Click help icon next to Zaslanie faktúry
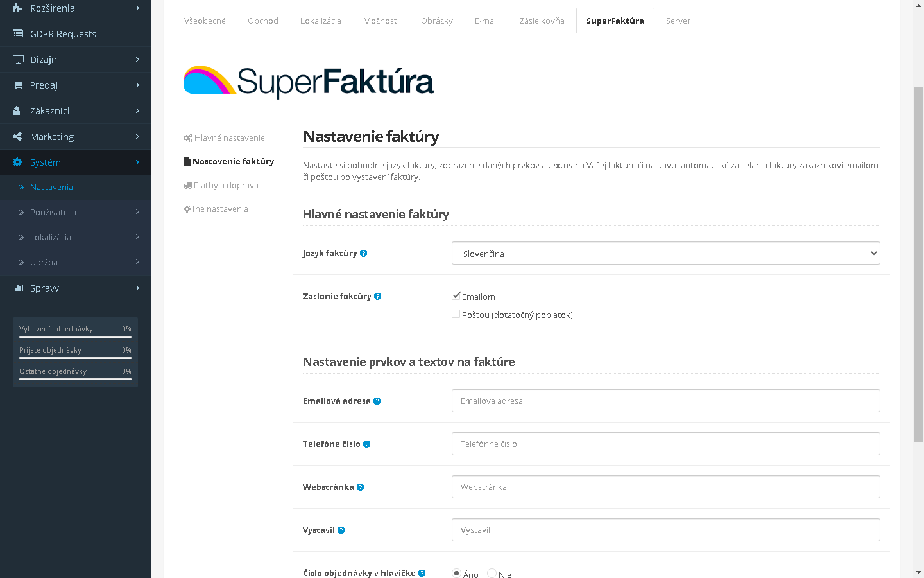Viewport: 924px width, 578px height. click(x=377, y=296)
